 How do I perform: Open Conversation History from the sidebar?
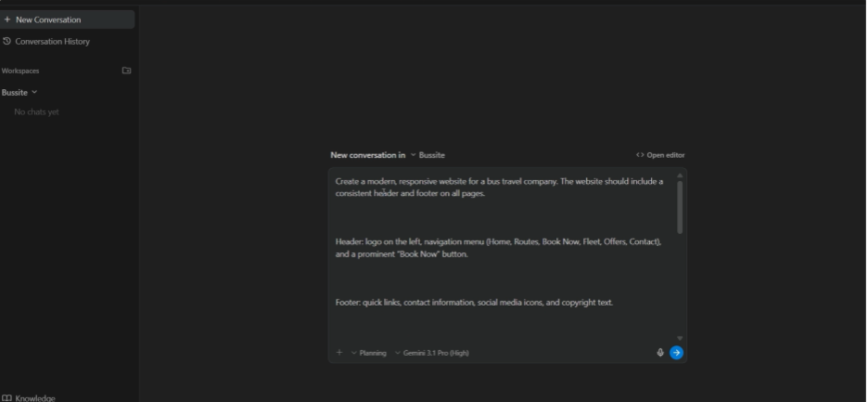[x=52, y=42]
